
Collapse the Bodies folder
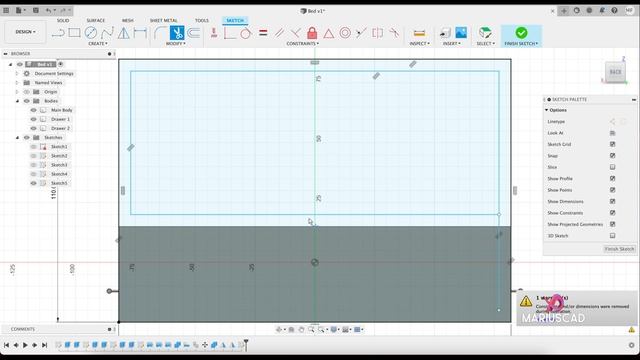[x=18, y=101]
